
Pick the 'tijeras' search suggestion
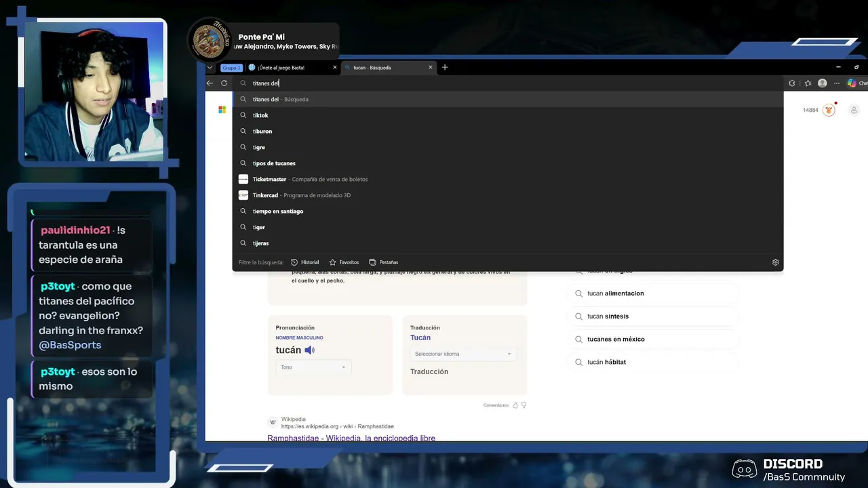(508, 243)
